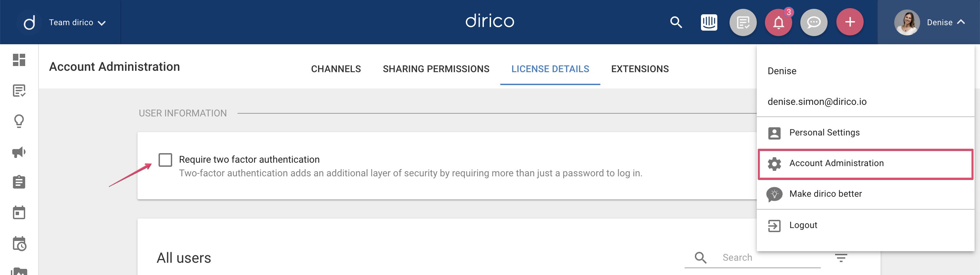Select Personal Settings from user menu

pos(824,133)
